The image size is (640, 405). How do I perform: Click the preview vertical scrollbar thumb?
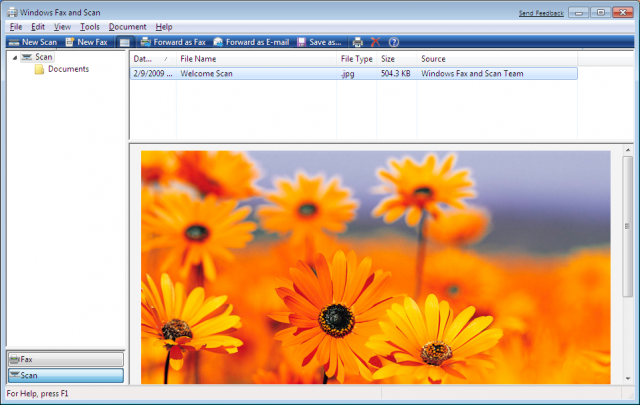tap(628, 227)
